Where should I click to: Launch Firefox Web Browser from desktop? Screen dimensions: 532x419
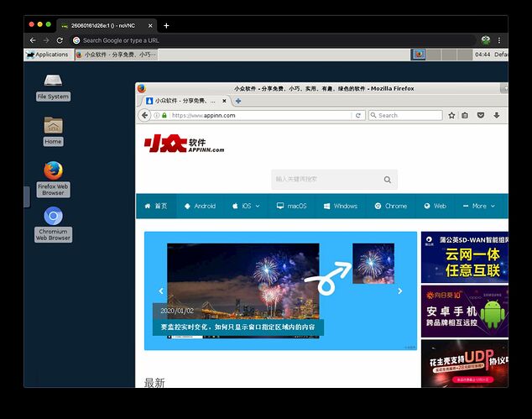[53, 179]
